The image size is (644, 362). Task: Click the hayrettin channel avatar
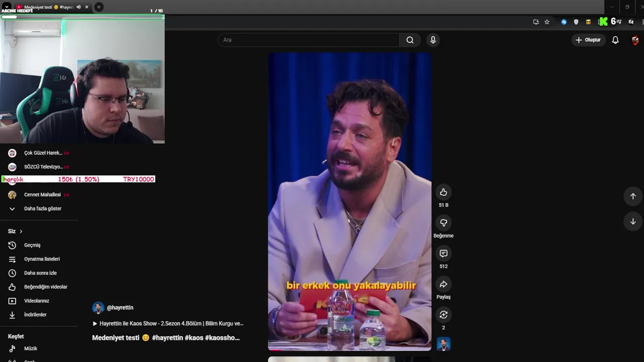tap(98, 308)
